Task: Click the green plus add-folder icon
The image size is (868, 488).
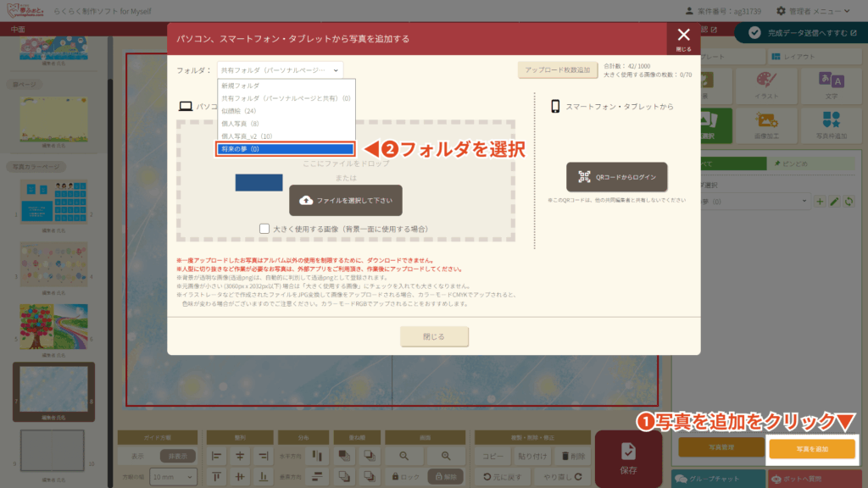Action: pos(820,202)
